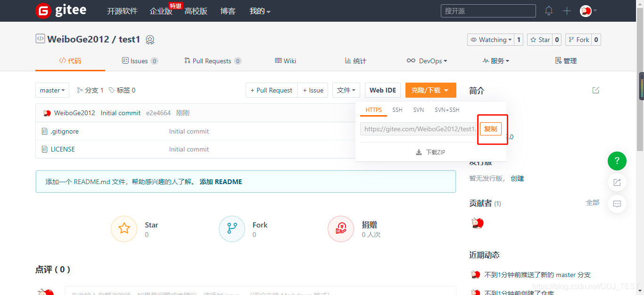This screenshot has height=295, width=644.
Task: Open the Web IDE button
Action: pyautogui.click(x=383, y=90)
